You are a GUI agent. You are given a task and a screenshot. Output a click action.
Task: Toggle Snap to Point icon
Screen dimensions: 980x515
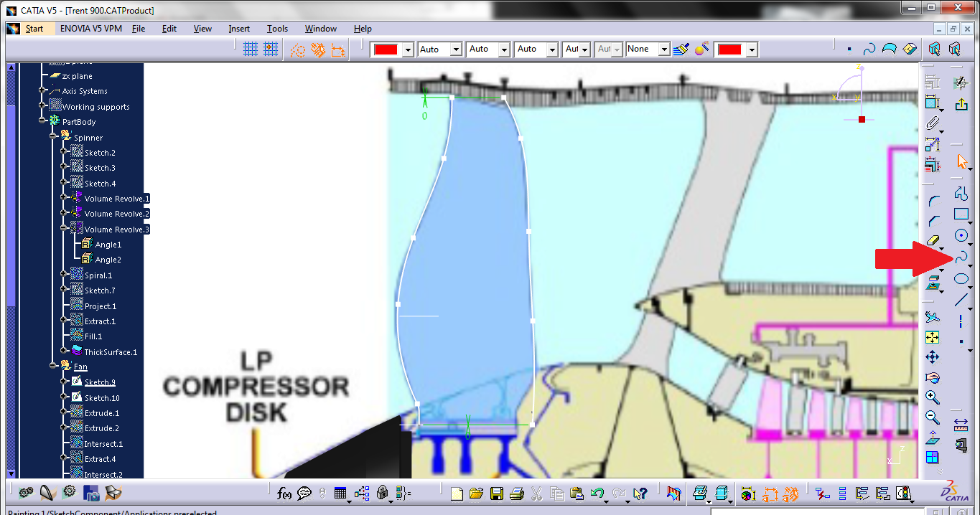[x=271, y=49]
